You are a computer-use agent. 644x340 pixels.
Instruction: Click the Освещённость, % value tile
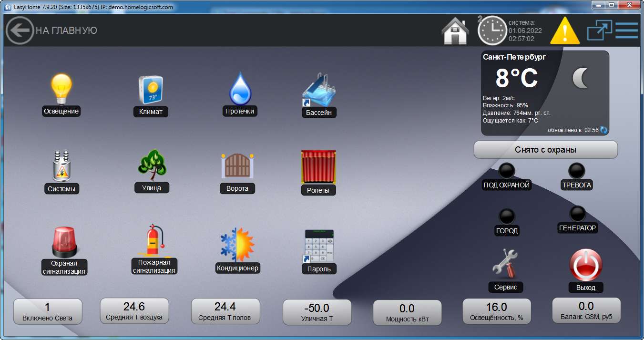click(497, 312)
